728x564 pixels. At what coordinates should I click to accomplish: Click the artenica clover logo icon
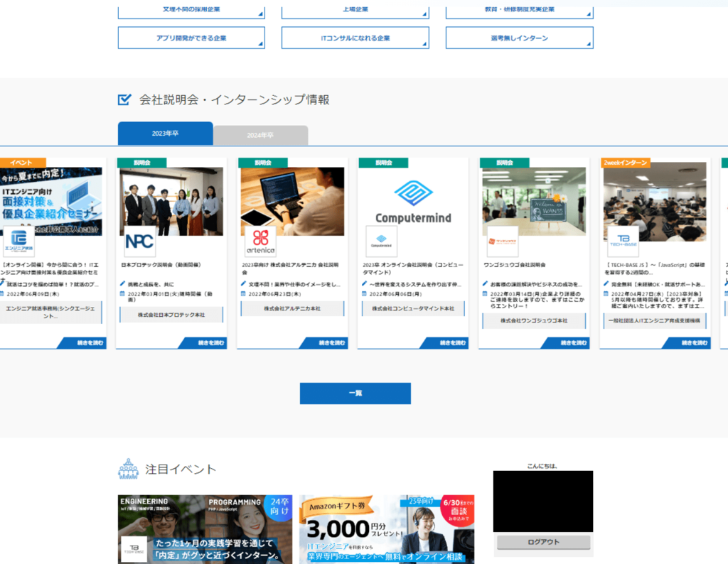point(261,238)
